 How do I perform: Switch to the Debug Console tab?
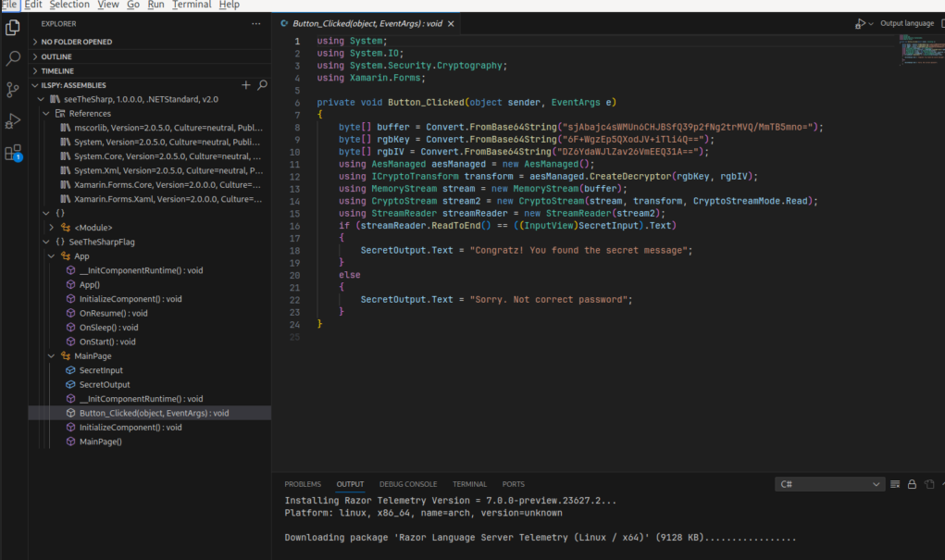408,484
